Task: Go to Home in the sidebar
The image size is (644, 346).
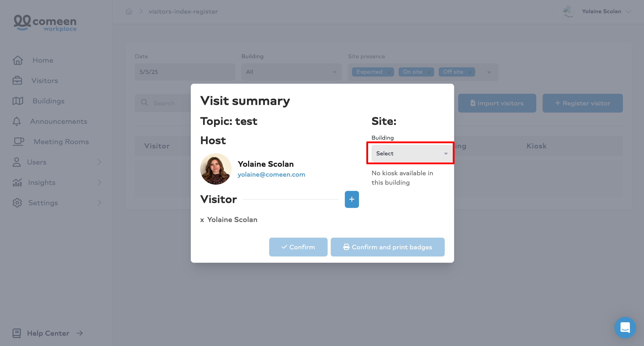Action: pyautogui.click(x=43, y=60)
